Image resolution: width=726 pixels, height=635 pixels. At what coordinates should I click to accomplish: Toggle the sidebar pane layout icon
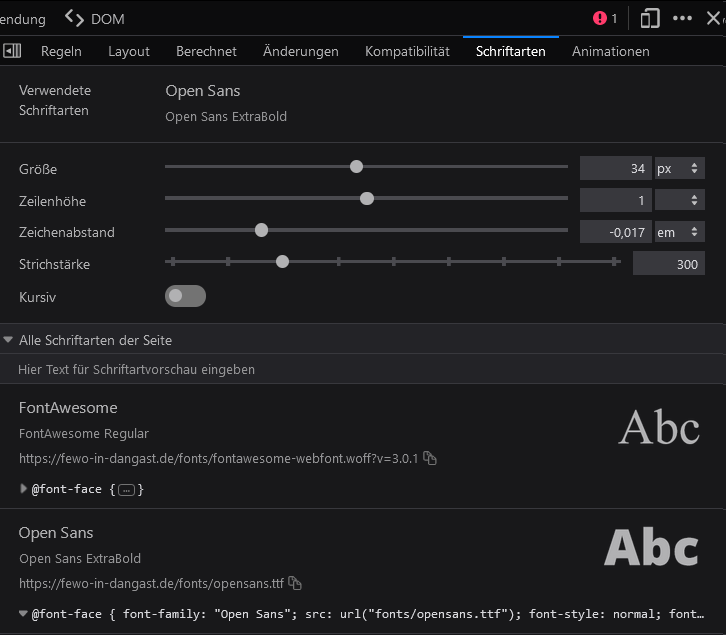click(12, 51)
